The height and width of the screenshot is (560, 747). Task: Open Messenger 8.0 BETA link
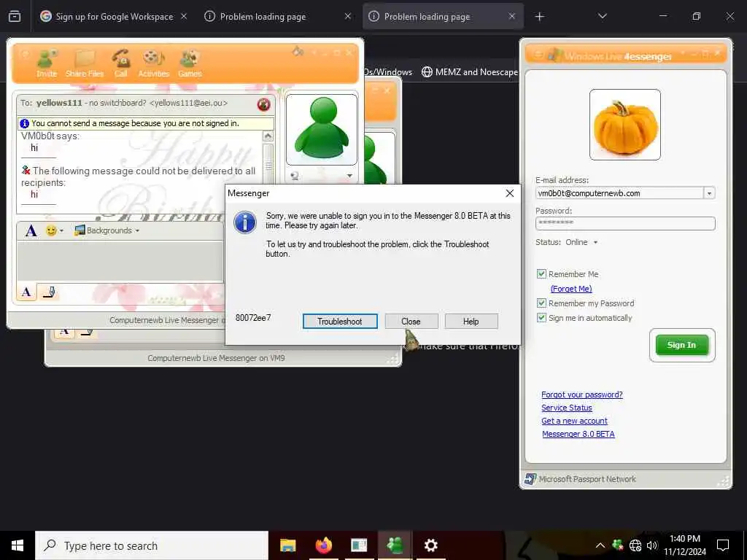[x=578, y=434]
